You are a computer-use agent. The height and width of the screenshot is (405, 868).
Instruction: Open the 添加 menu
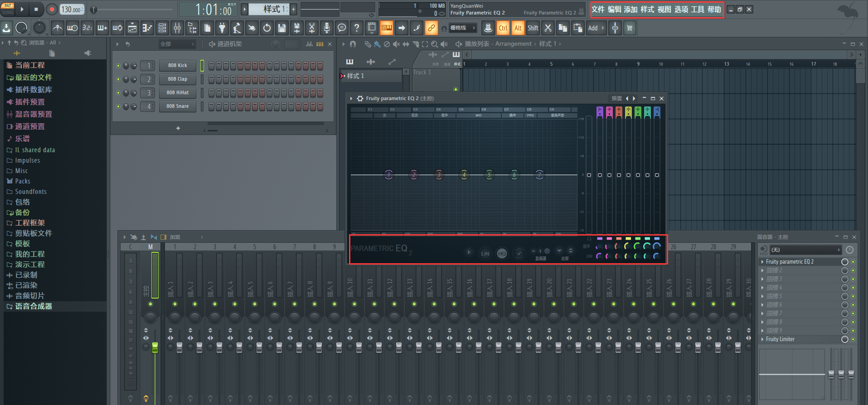click(x=631, y=10)
